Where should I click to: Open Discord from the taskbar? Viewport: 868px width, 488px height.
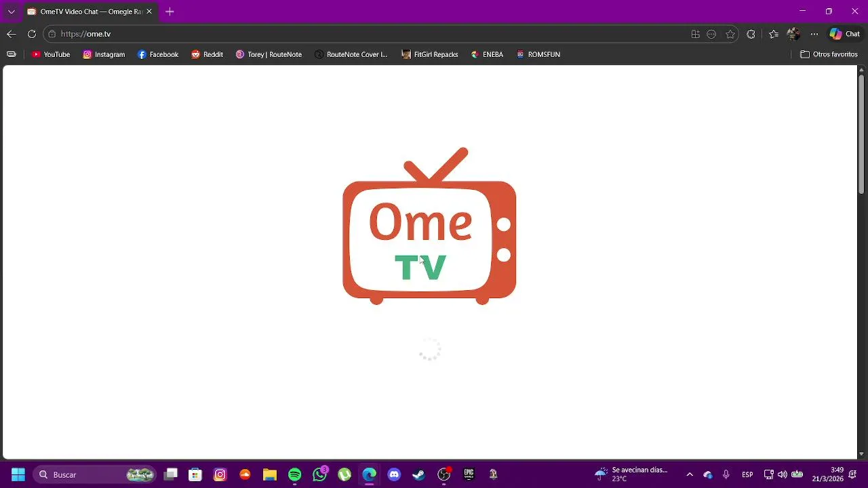click(394, 474)
